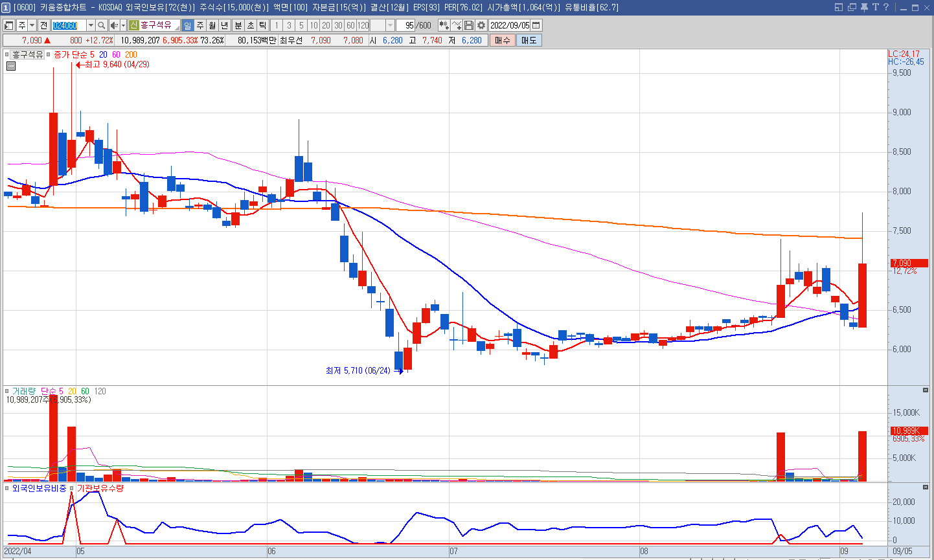Click the 20-period moving average legend
Image resolution: width=934 pixels, height=560 pixels.
pyautogui.click(x=103, y=55)
